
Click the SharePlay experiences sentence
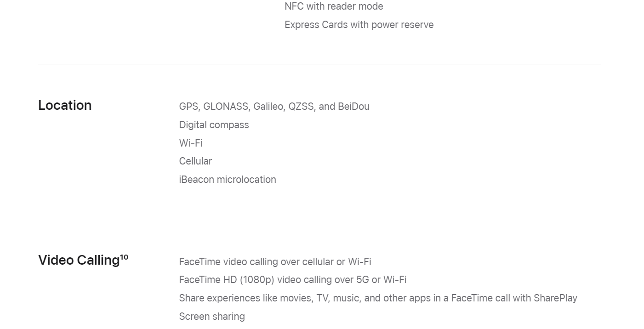(378, 298)
